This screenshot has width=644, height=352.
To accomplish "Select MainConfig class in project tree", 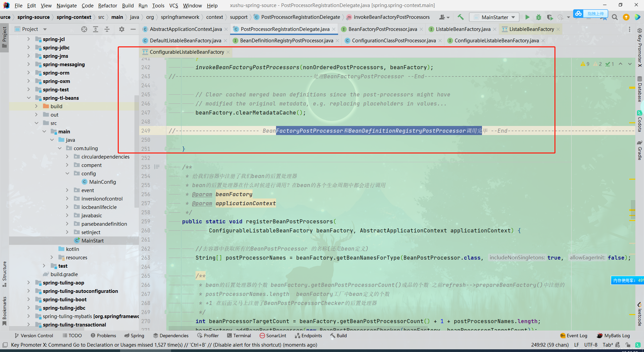I will point(102,182).
